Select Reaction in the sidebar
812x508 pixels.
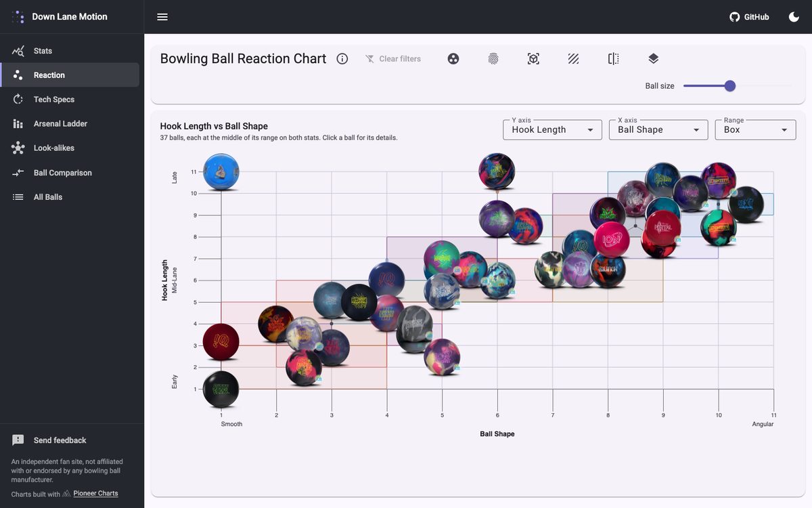[70, 75]
